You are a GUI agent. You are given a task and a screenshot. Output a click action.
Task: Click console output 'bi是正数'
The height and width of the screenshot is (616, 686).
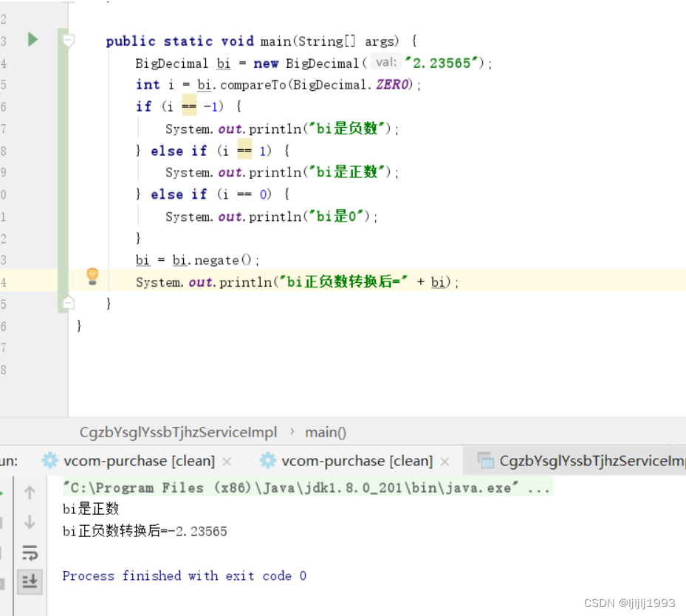(91, 509)
